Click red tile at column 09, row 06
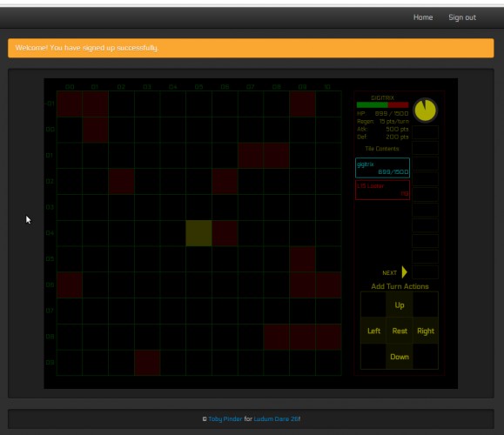 pyautogui.click(x=302, y=285)
